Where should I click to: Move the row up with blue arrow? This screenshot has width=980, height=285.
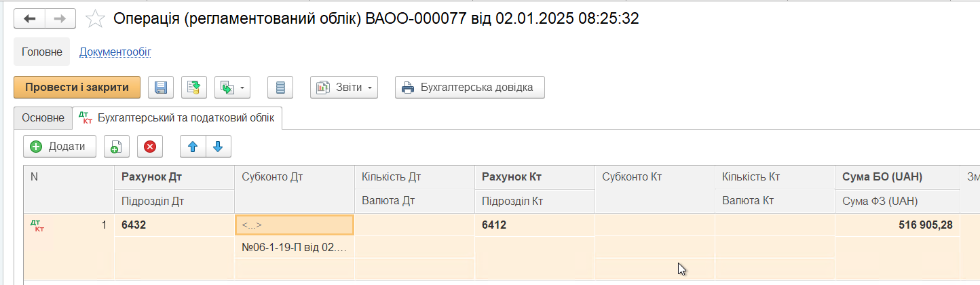click(x=192, y=146)
